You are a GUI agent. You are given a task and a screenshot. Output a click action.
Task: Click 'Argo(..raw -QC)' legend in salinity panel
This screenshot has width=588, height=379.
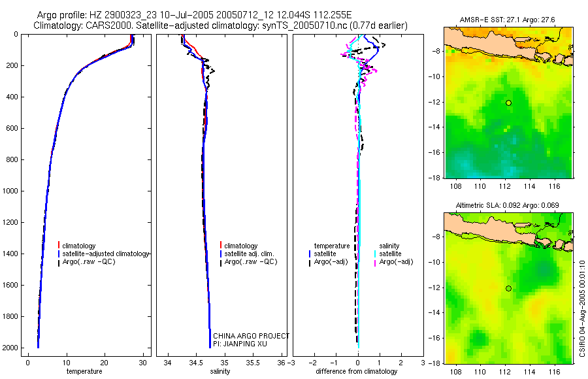click(250, 261)
